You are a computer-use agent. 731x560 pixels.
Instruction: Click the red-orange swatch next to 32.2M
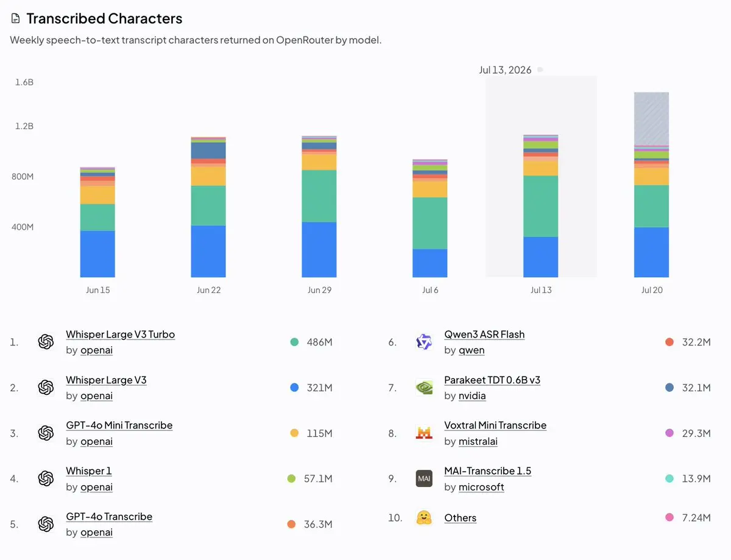click(670, 342)
